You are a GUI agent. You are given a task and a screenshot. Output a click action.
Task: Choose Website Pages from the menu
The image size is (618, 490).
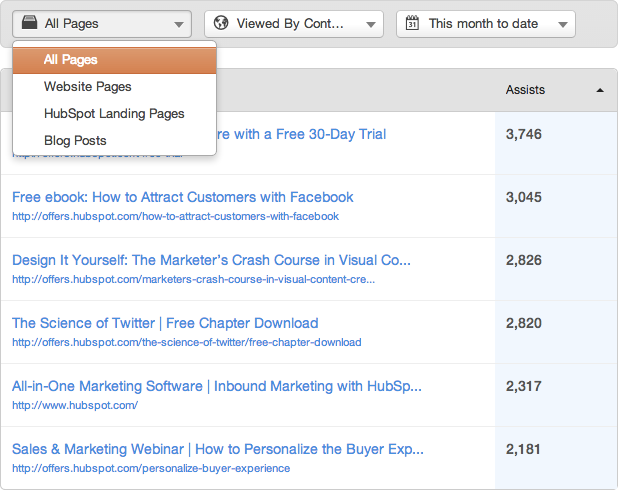87,87
